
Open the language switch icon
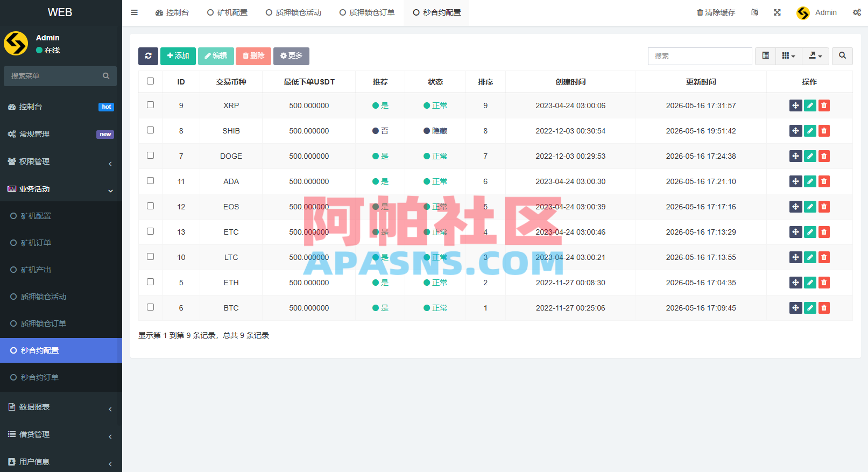point(754,12)
